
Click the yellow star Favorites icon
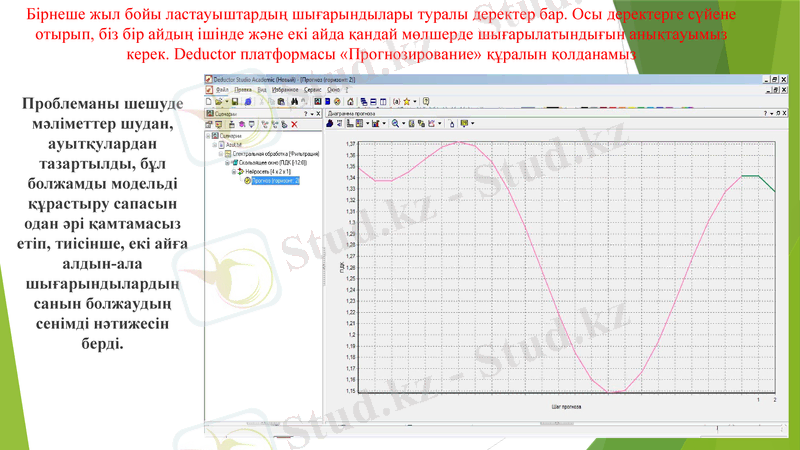point(407,102)
